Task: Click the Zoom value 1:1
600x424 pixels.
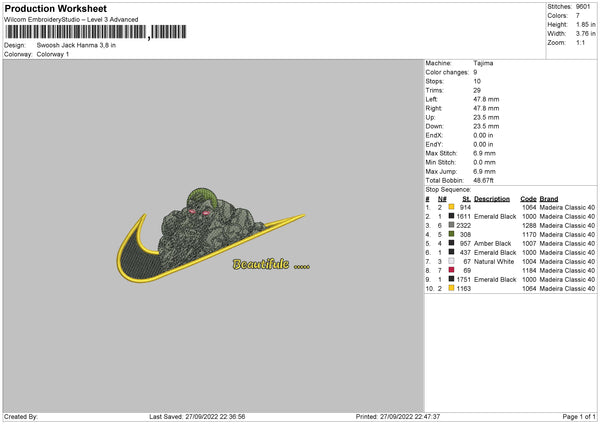Action: tap(580, 42)
